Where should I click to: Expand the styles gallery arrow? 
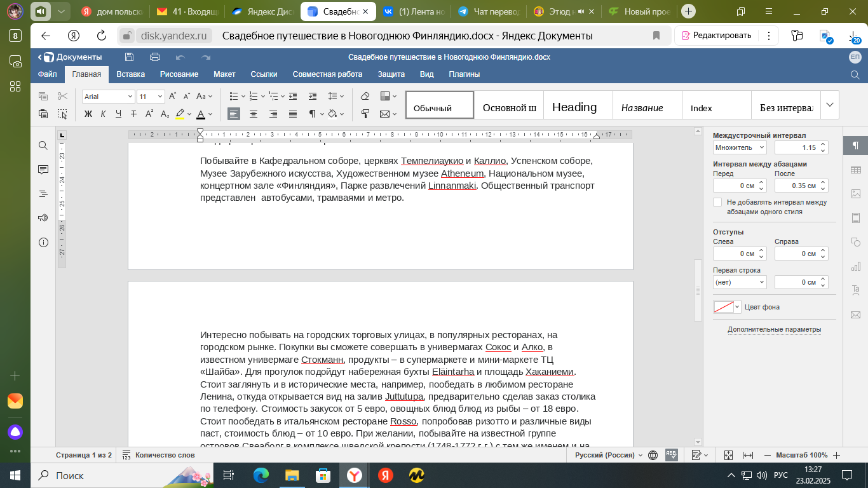click(x=830, y=105)
